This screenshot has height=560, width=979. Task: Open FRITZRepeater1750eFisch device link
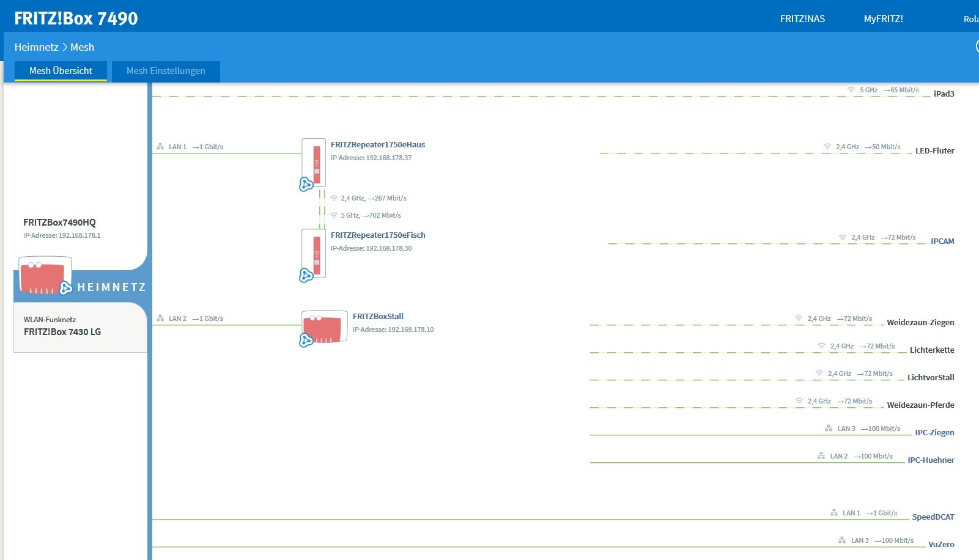click(378, 235)
